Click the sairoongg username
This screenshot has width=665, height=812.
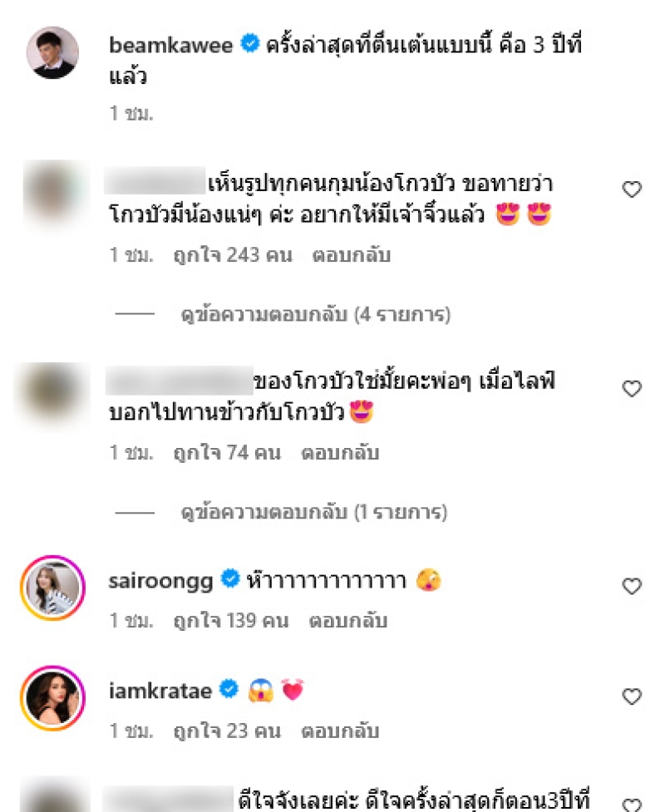[162, 580]
